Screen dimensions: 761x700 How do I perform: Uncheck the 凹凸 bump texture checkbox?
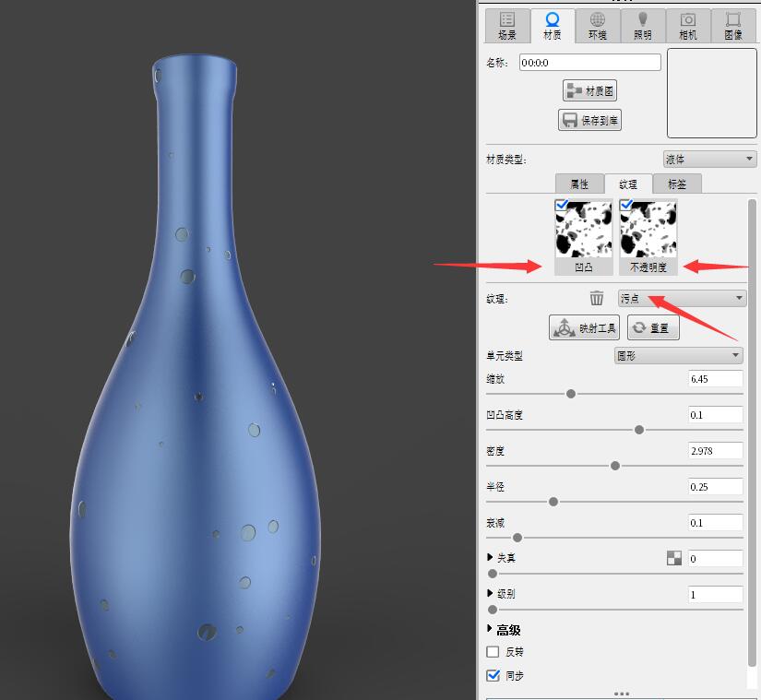(562, 204)
